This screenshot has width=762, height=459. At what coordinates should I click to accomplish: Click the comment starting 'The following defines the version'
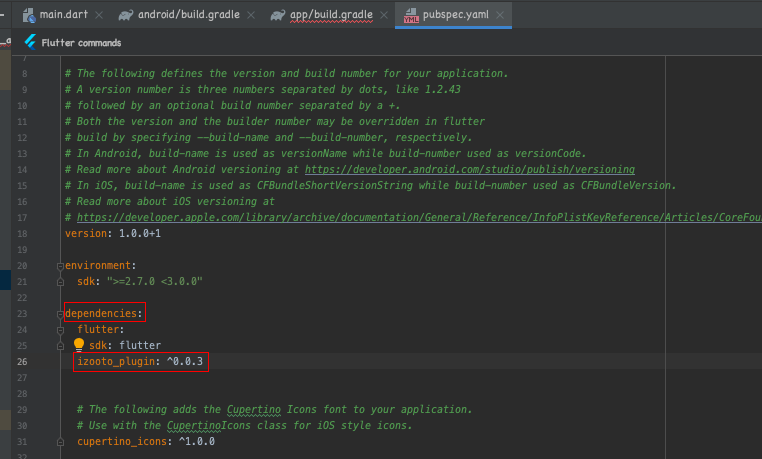click(x=286, y=73)
